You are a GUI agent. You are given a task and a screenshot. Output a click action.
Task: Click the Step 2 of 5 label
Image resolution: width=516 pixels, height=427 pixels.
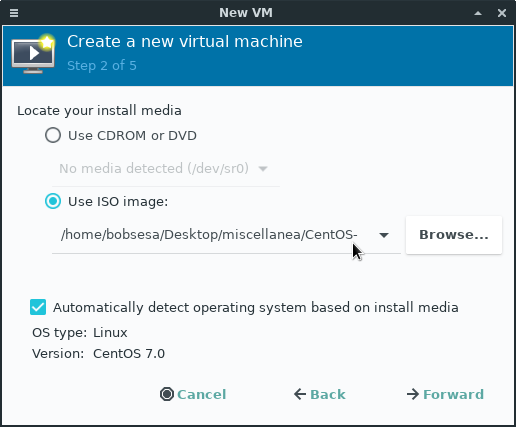[102, 65]
